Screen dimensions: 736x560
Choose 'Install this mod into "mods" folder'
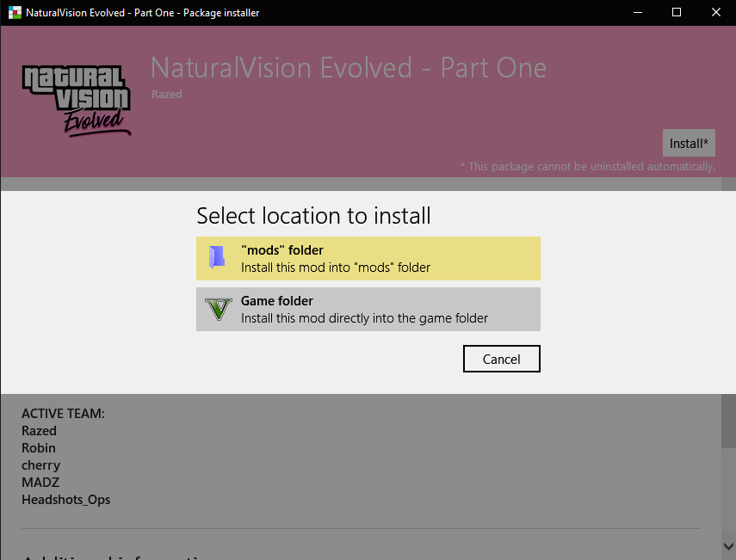368,258
